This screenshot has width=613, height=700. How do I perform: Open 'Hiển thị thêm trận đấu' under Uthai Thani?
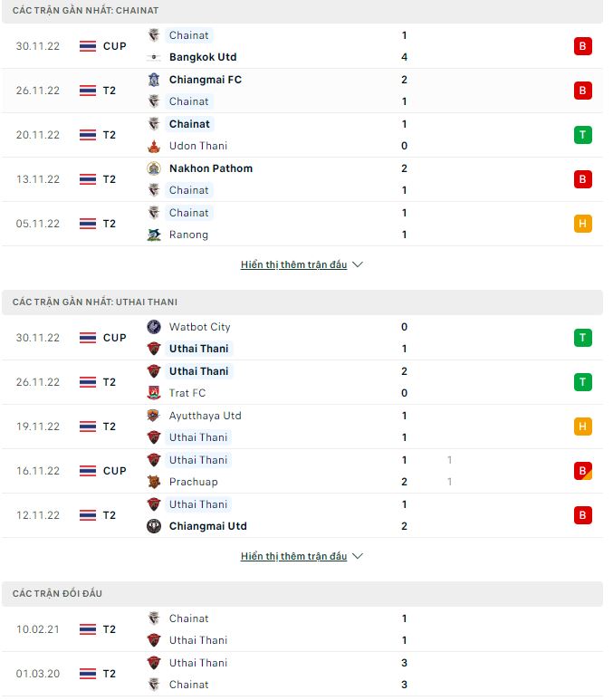(293, 557)
